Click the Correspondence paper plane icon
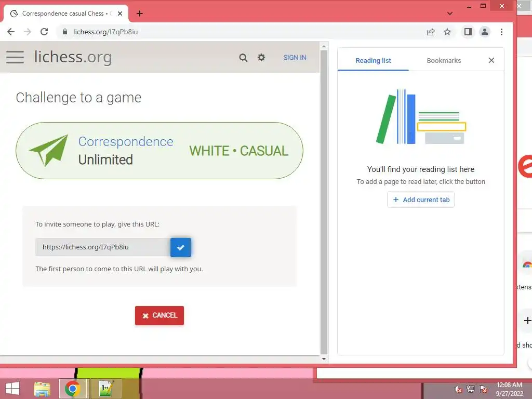532x399 pixels. 49,150
